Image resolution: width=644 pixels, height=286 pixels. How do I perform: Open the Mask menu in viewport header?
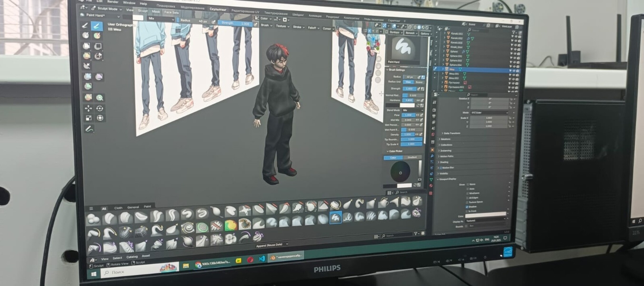156,11
